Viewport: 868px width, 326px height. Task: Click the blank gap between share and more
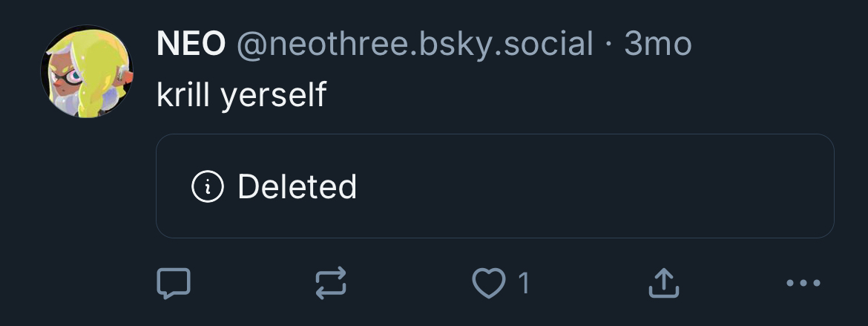click(734, 283)
